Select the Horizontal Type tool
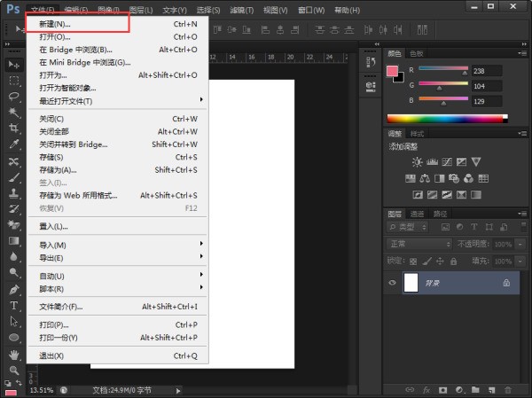 (13, 306)
